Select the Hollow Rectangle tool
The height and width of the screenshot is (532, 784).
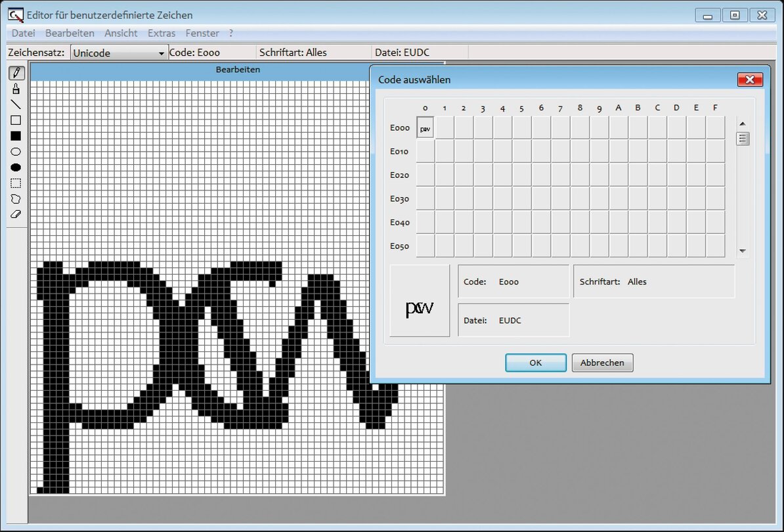pos(16,120)
